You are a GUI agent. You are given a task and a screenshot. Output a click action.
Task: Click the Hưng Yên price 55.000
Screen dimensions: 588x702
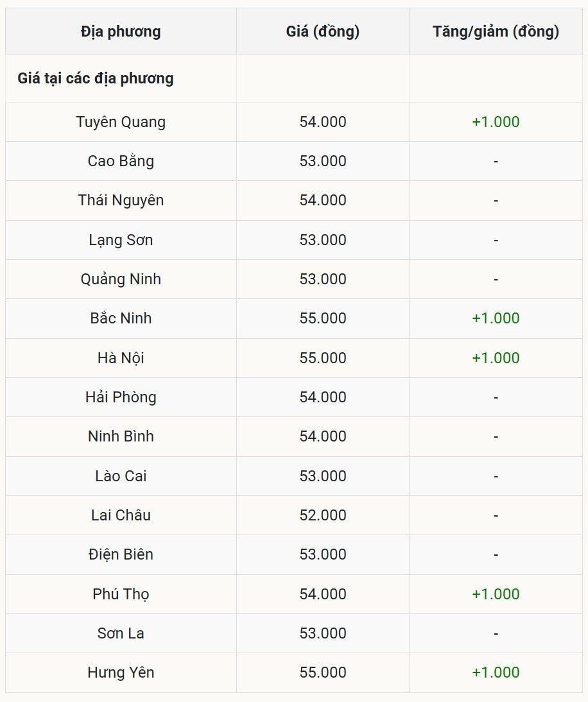click(322, 672)
